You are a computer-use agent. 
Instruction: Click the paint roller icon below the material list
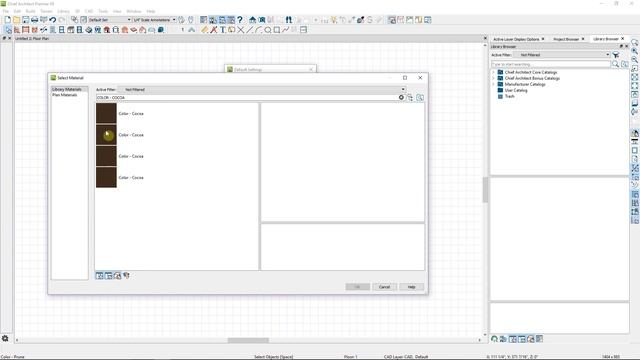pyautogui.click(x=127, y=276)
